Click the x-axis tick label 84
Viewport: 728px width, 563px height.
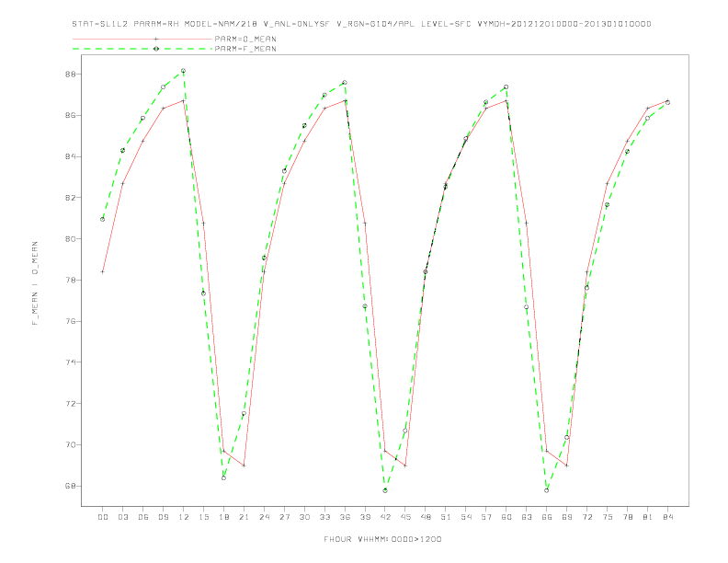click(667, 517)
